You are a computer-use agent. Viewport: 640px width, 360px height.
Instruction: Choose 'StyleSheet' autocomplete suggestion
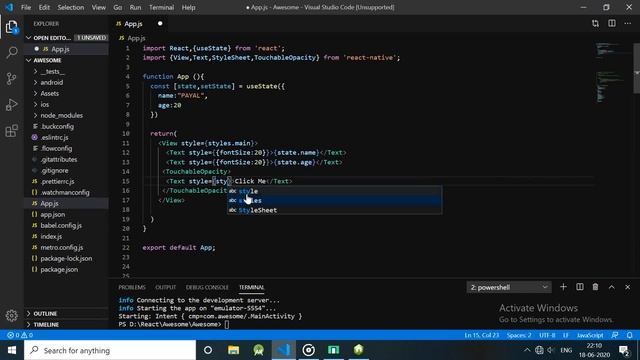[334, 210]
